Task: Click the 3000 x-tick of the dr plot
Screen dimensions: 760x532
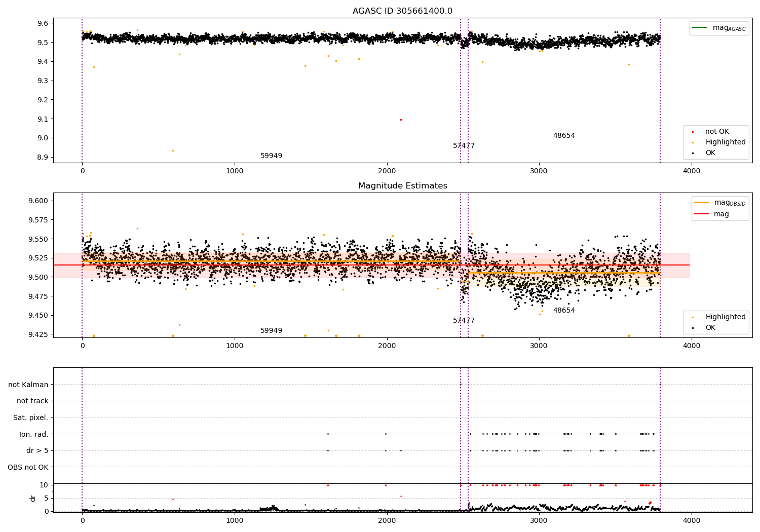Action: coord(539,520)
